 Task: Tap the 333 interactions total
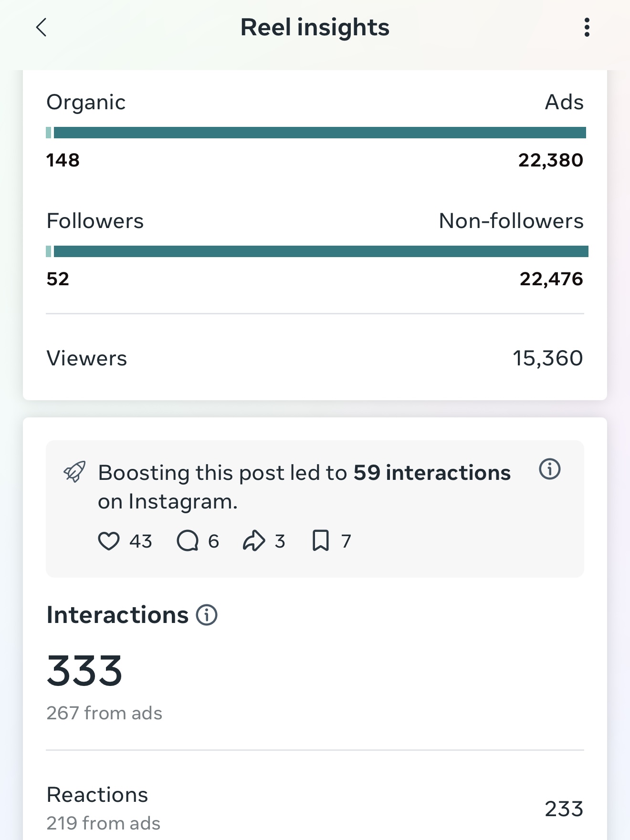coord(85,671)
